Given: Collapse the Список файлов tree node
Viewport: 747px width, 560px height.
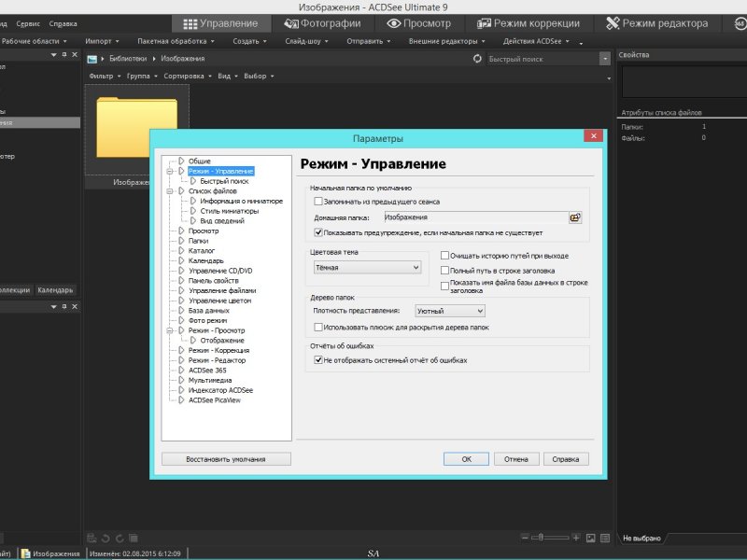Looking at the screenshot, I should [170, 191].
